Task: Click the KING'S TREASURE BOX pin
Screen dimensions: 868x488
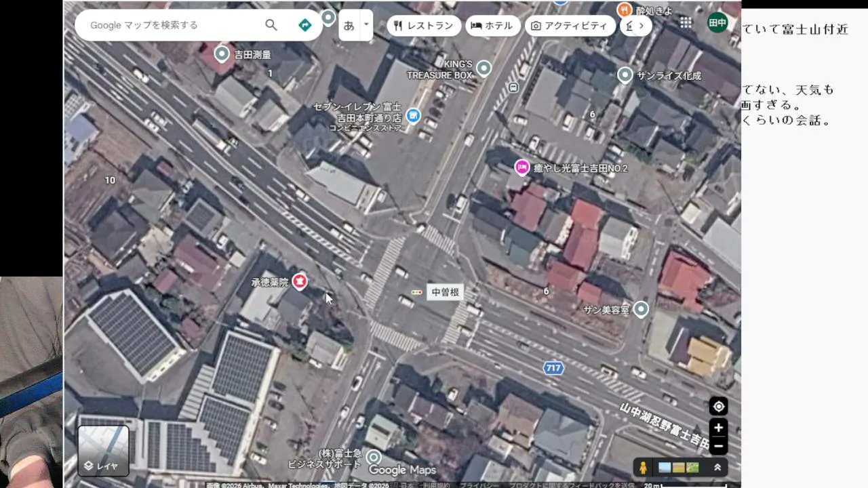Action: 484,68
